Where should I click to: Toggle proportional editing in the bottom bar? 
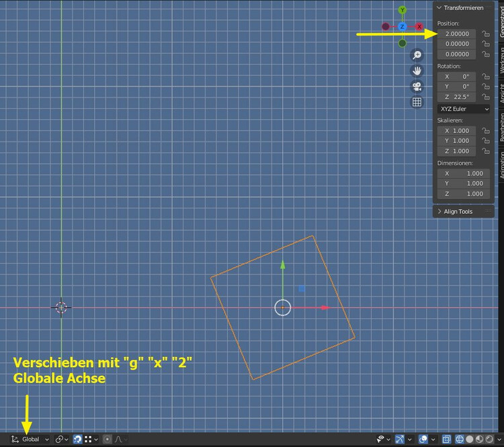tap(108, 439)
